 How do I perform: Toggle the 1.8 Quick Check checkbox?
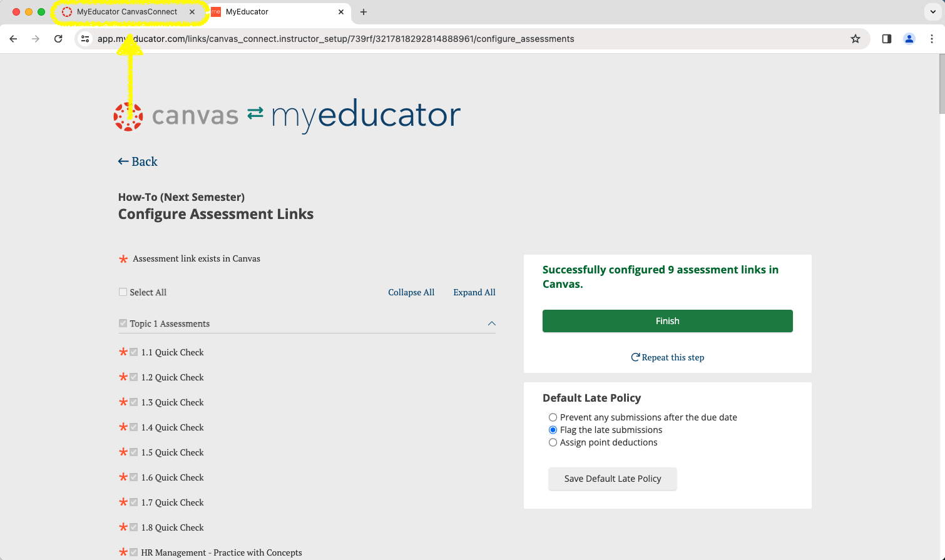tap(133, 527)
